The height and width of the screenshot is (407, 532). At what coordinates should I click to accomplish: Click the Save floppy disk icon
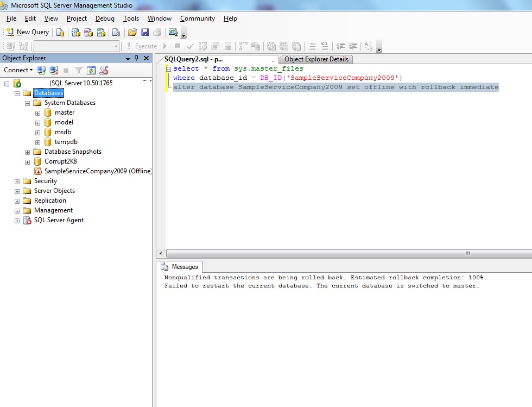click(x=145, y=32)
